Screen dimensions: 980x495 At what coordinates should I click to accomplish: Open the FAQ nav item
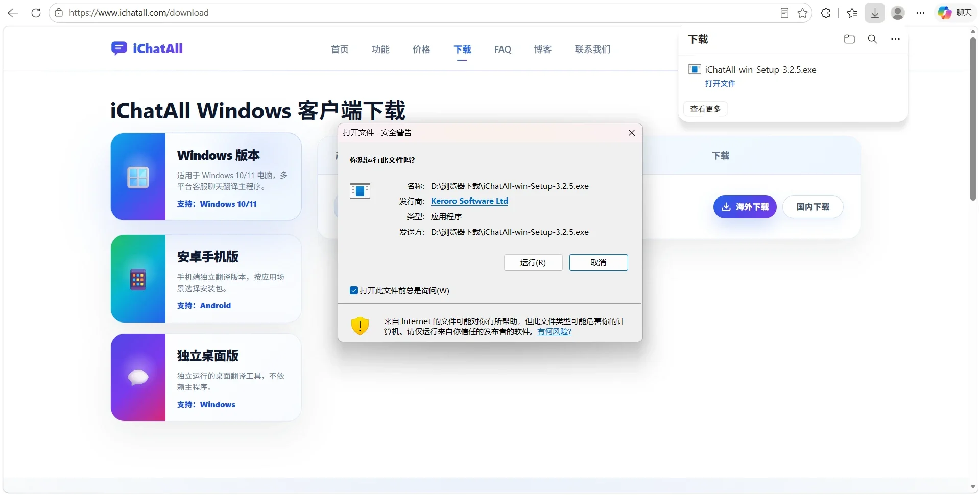coord(503,49)
